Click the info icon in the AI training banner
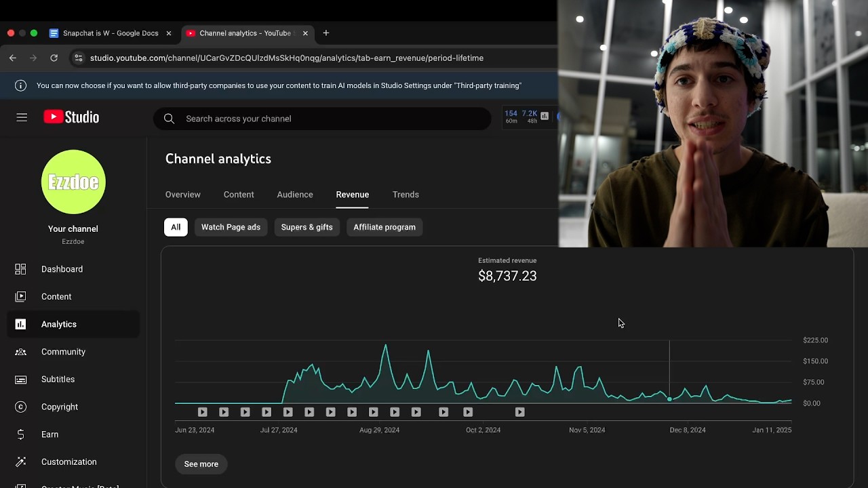 coord(20,85)
